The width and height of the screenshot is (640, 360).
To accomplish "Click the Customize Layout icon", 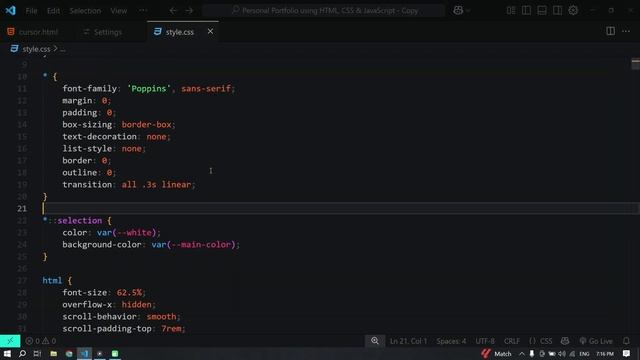I will [511, 11].
